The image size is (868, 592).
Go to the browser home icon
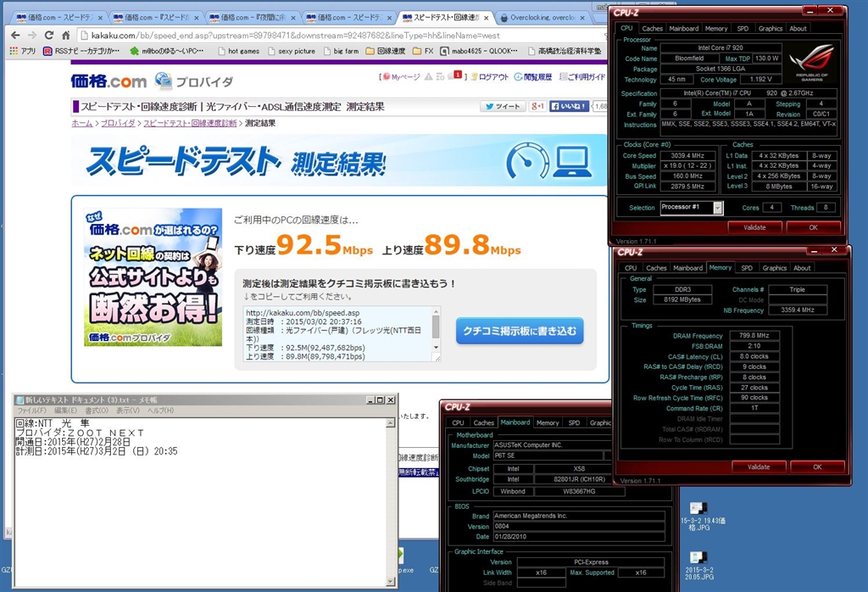point(65,36)
